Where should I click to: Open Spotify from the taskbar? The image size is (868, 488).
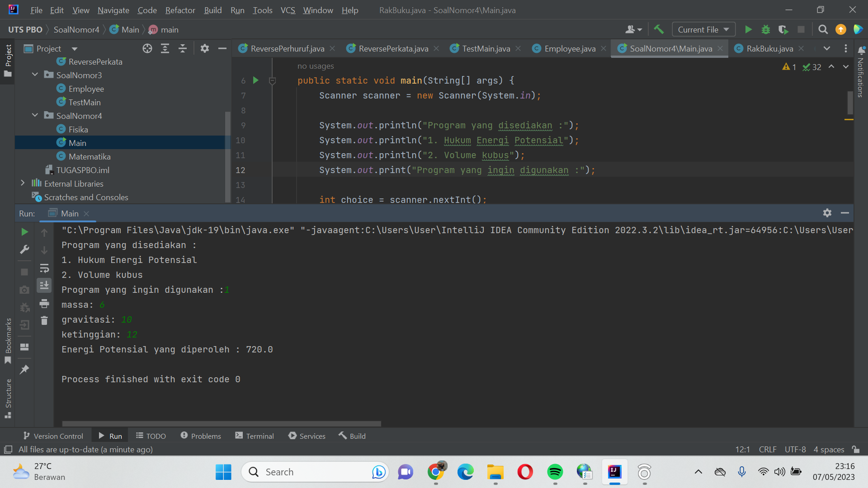[x=555, y=472]
